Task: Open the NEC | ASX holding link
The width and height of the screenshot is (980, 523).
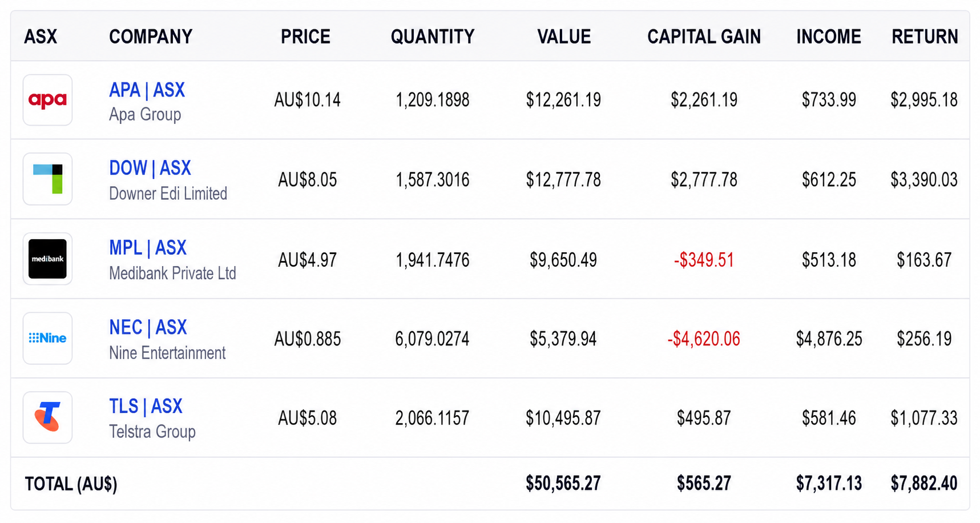Action: click(148, 327)
